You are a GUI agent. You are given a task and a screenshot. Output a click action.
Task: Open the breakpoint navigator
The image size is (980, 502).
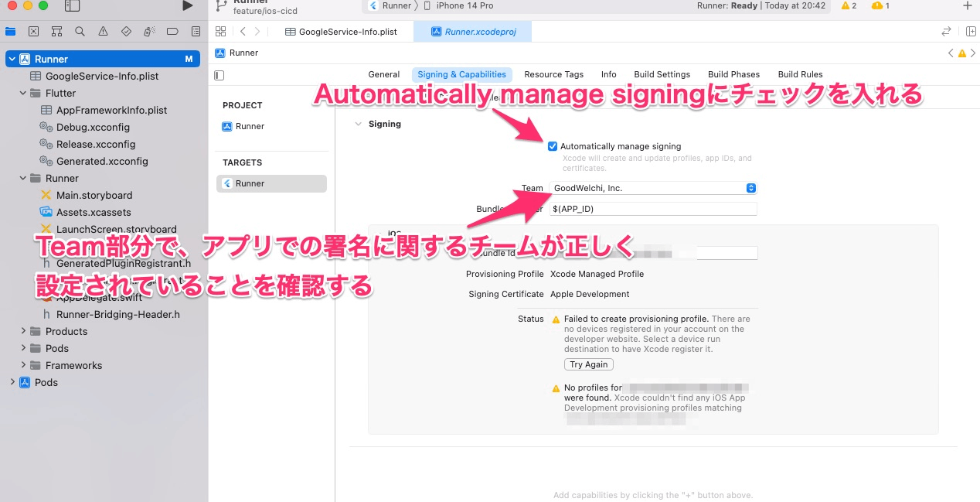coord(172,32)
